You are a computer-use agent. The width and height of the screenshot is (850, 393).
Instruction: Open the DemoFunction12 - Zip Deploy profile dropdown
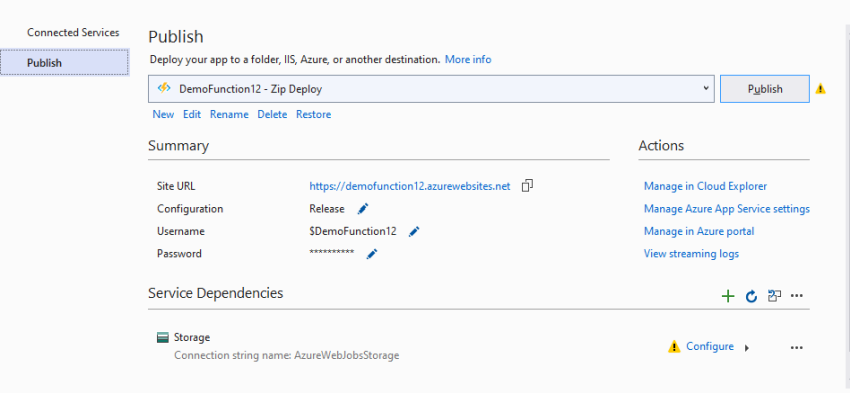click(430, 89)
